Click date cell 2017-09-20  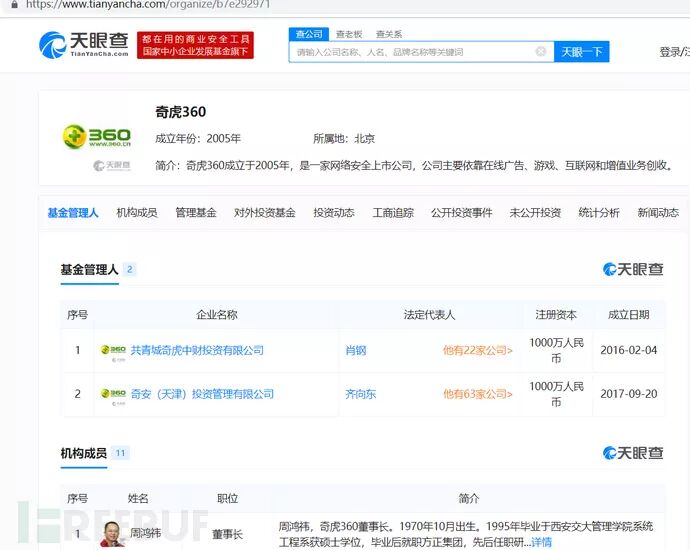coord(628,394)
